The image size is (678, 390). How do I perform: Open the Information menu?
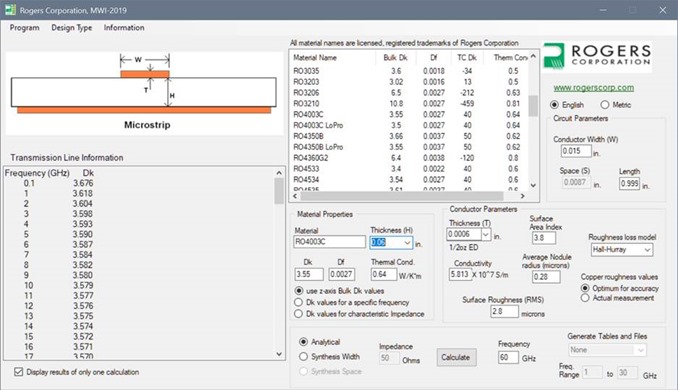[124, 28]
